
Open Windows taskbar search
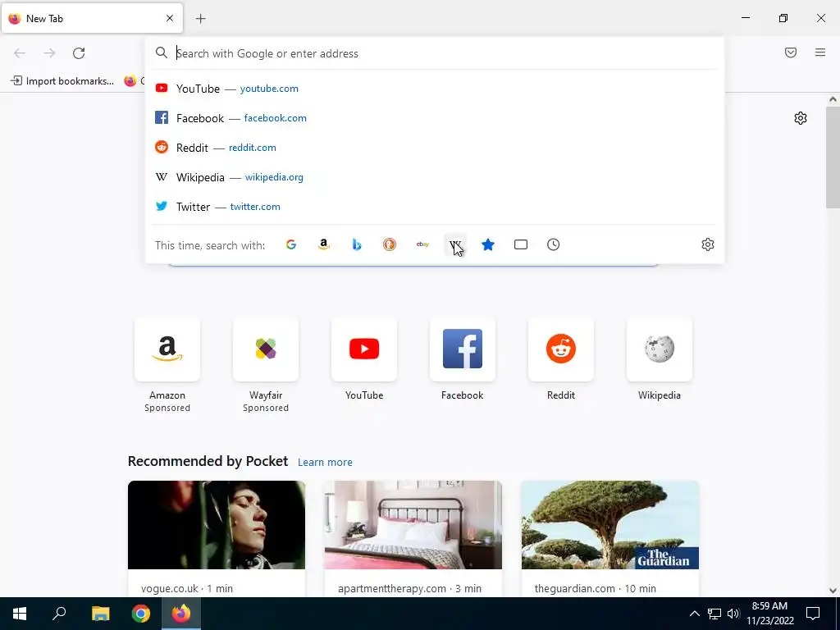[59, 614]
